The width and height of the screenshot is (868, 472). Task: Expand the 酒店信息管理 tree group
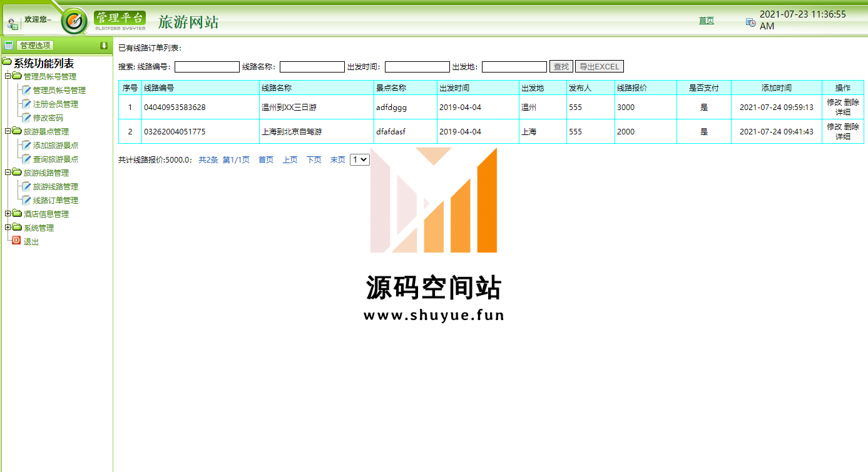pos(8,214)
